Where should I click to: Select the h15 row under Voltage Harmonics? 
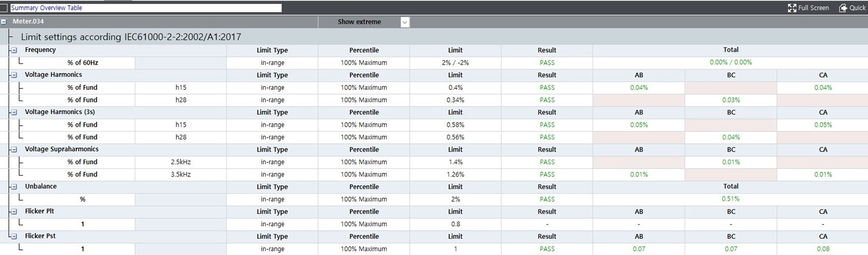coord(181,88)
